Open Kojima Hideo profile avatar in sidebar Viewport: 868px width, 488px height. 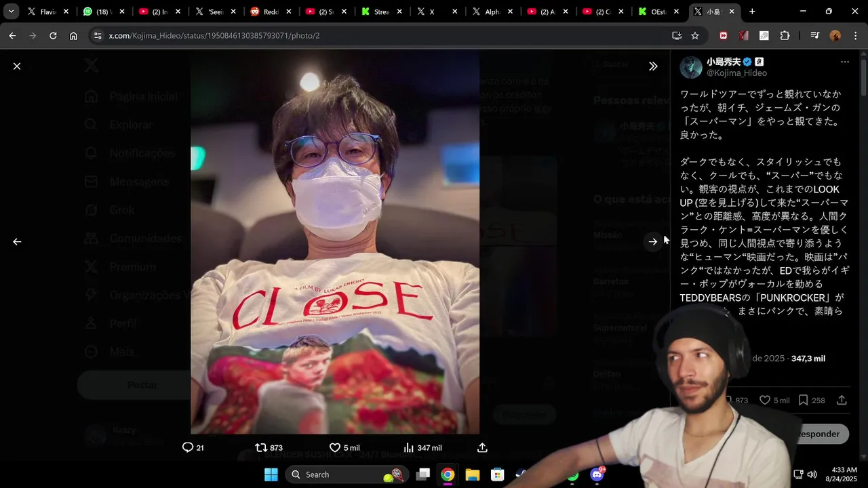coord(691,67)
